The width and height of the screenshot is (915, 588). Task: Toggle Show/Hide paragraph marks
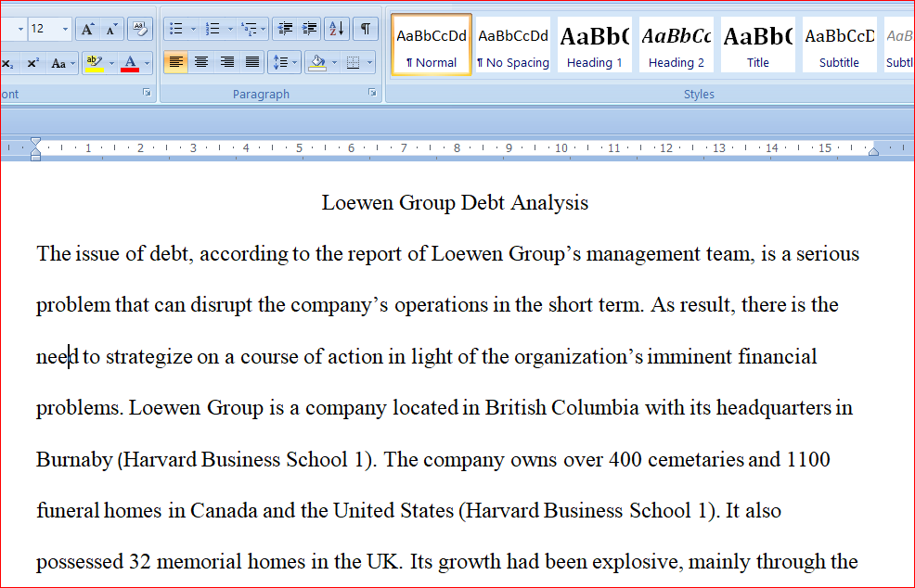click(366, 29)
